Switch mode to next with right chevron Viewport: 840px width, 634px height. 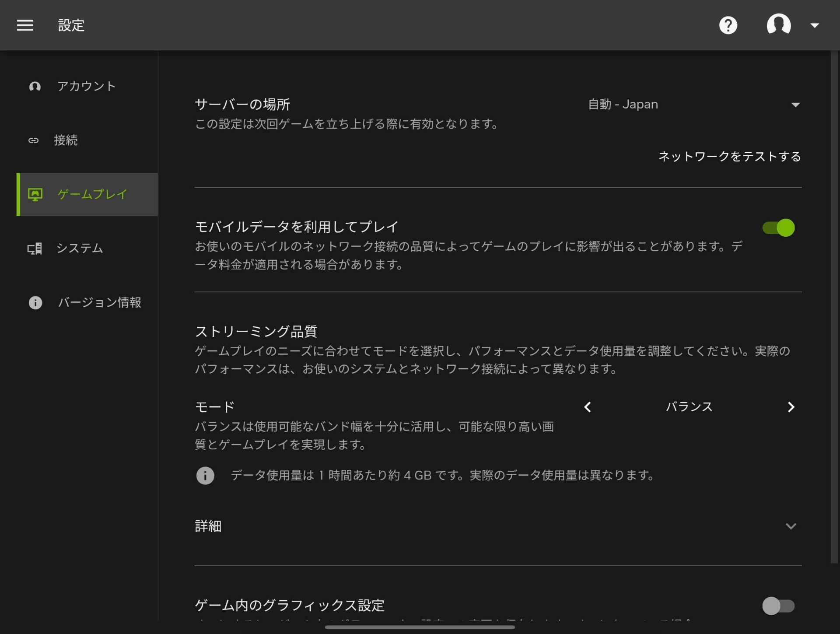point(791,407)
